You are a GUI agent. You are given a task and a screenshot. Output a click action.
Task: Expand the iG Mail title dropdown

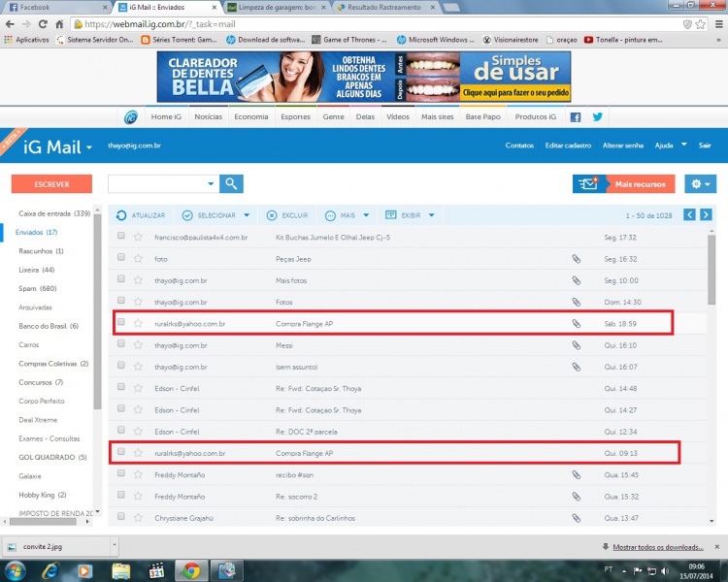click(x=89, y=147)
